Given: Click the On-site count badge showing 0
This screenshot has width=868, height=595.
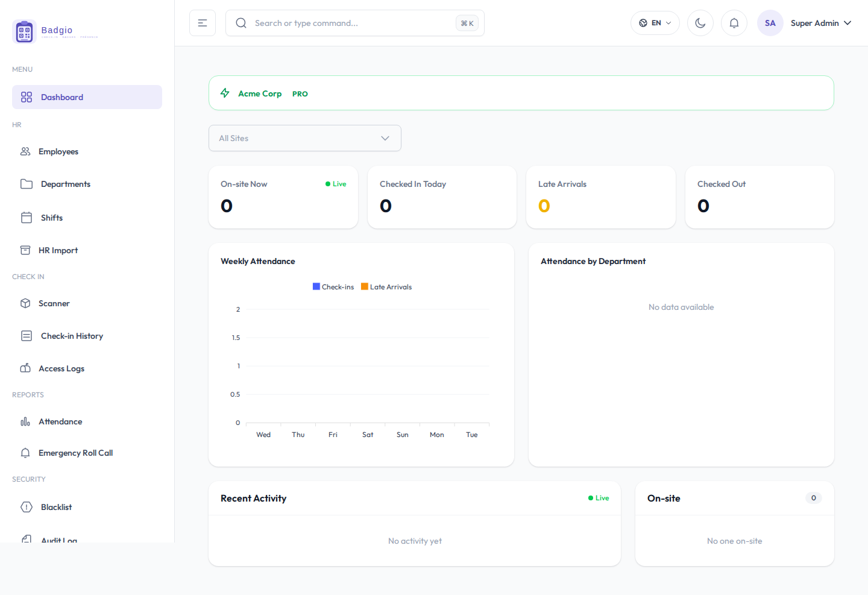Looking at the screenshot, I should pos(814,498).
